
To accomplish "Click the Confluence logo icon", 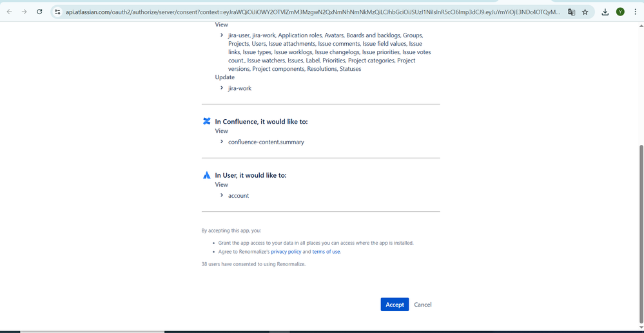I will (206, 121).
